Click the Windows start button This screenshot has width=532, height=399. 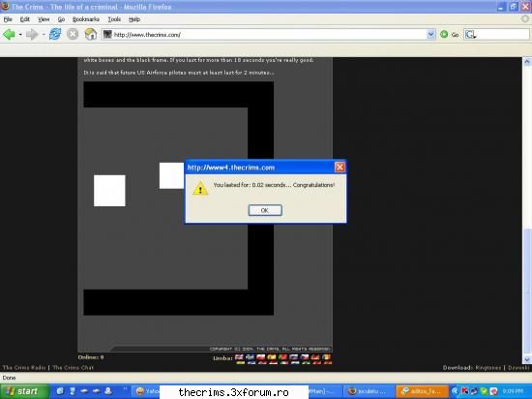pyautogui.click(x=24, y=391)
